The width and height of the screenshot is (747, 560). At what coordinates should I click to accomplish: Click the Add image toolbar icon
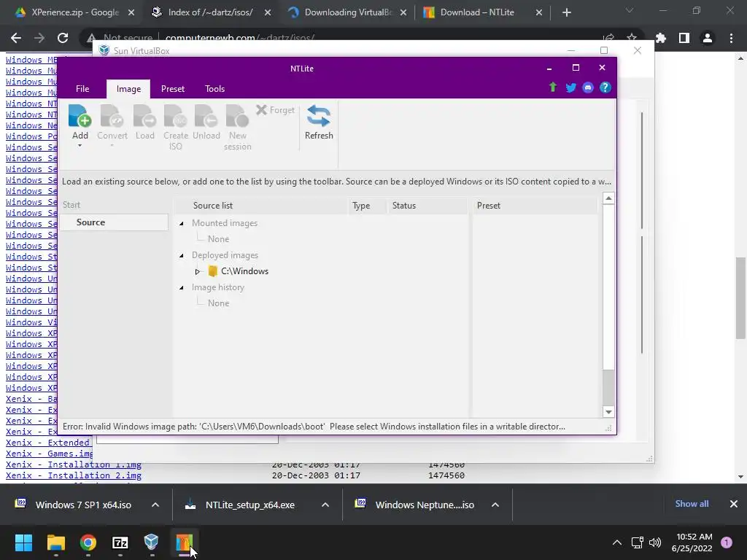click(80, 117)
